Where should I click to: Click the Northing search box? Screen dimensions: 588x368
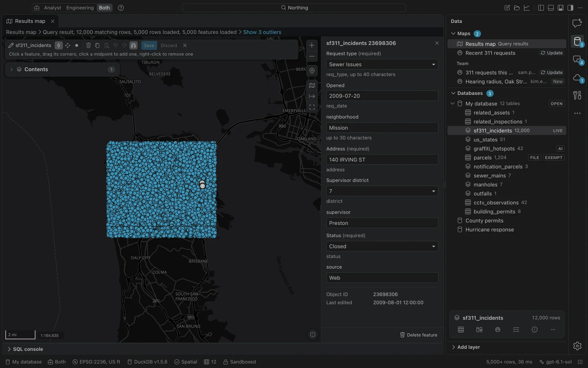tap(294, 8)
